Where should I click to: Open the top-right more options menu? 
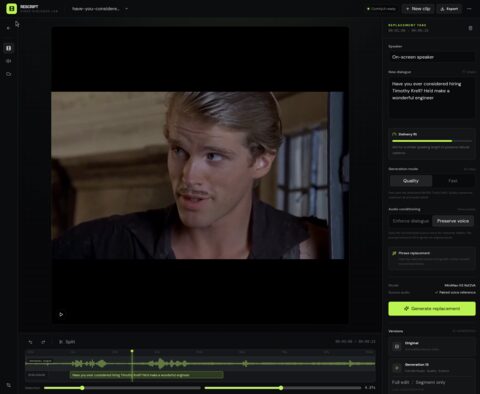469,9
